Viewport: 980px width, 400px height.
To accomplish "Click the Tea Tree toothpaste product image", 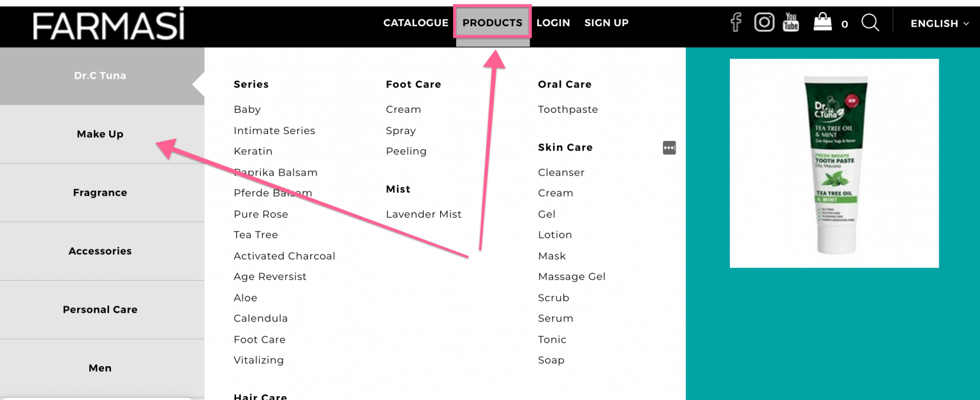I will tap(834, 163).
